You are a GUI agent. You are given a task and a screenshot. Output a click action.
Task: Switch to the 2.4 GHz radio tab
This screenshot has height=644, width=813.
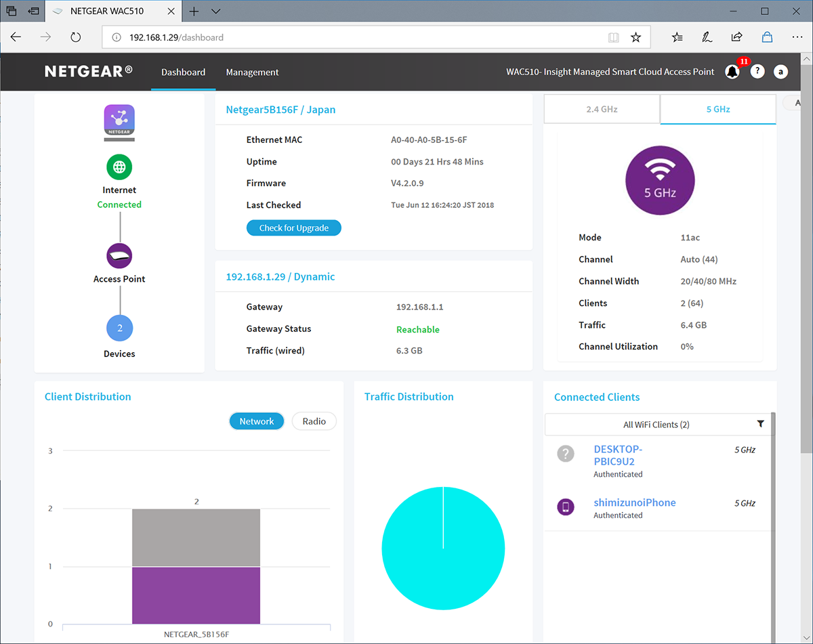point(602,109)
